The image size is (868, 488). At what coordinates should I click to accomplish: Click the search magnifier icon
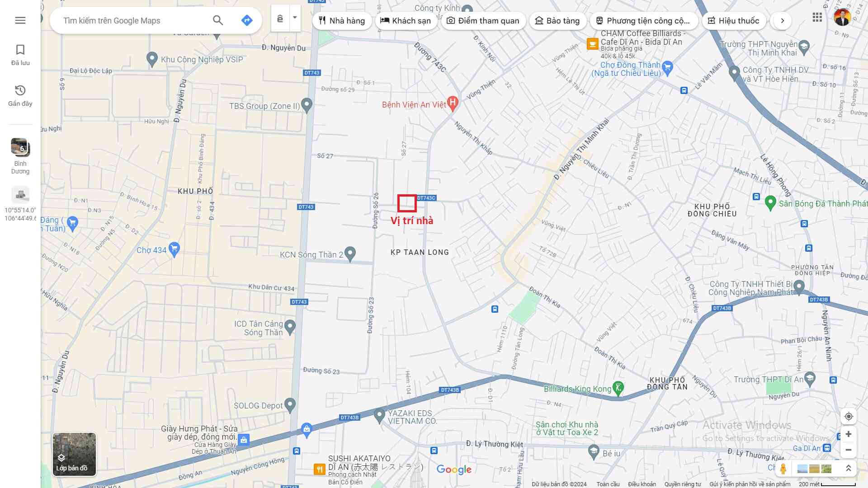coord(218,20)
